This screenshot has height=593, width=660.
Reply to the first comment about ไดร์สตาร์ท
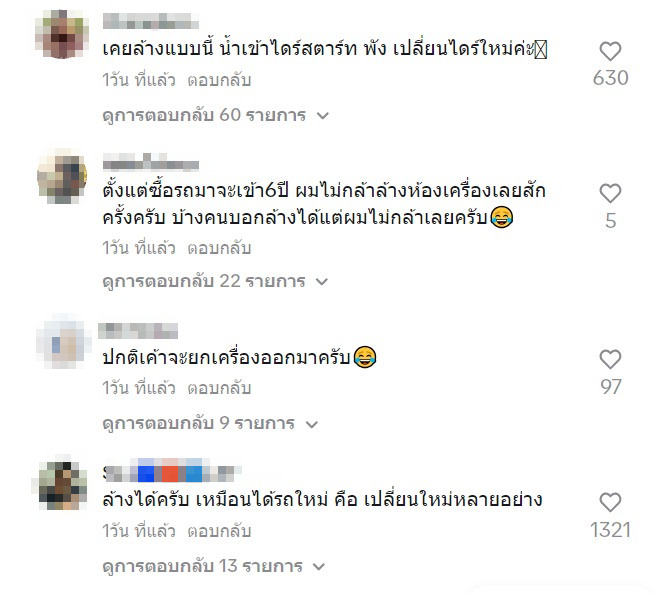(219, 80)
